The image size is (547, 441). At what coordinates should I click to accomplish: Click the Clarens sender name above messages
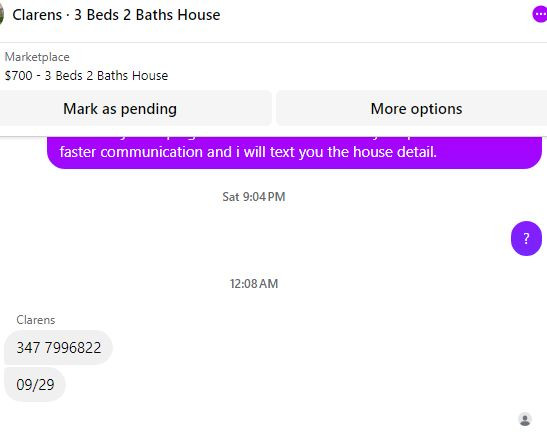pos(36,320)
